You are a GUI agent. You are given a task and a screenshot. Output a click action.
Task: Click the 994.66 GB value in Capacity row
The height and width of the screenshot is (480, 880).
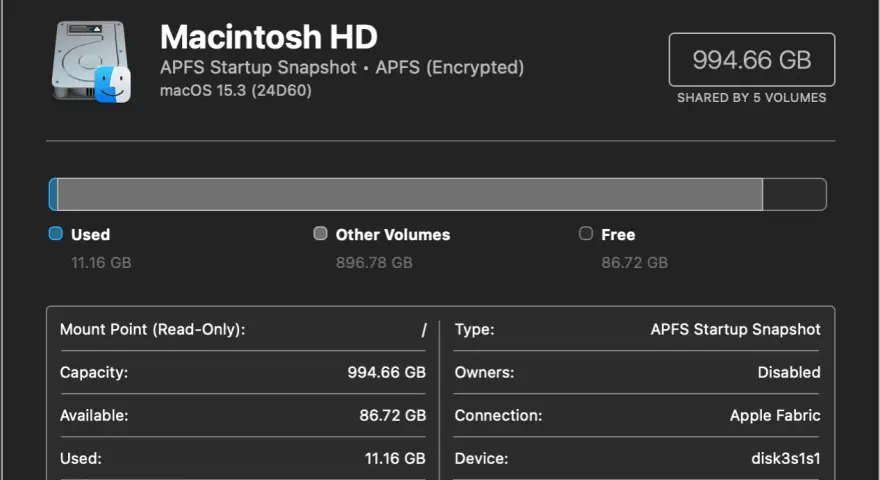[x=387, y=373]
